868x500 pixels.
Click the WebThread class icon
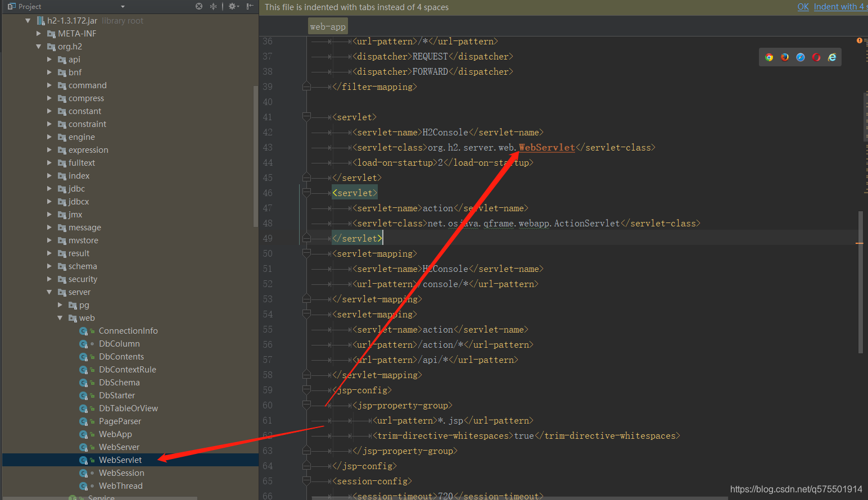84,487
